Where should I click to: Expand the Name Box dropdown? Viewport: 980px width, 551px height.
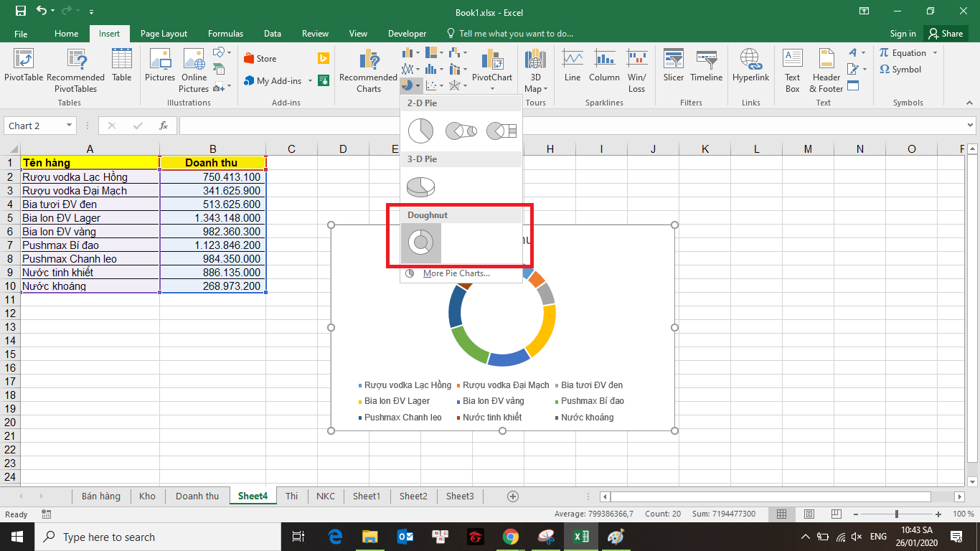70,126
